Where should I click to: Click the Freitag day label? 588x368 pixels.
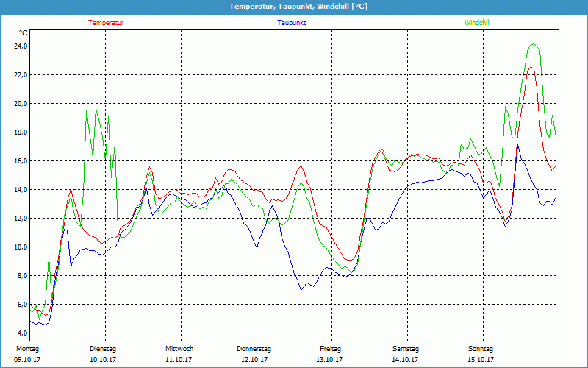tap(330, 349)
